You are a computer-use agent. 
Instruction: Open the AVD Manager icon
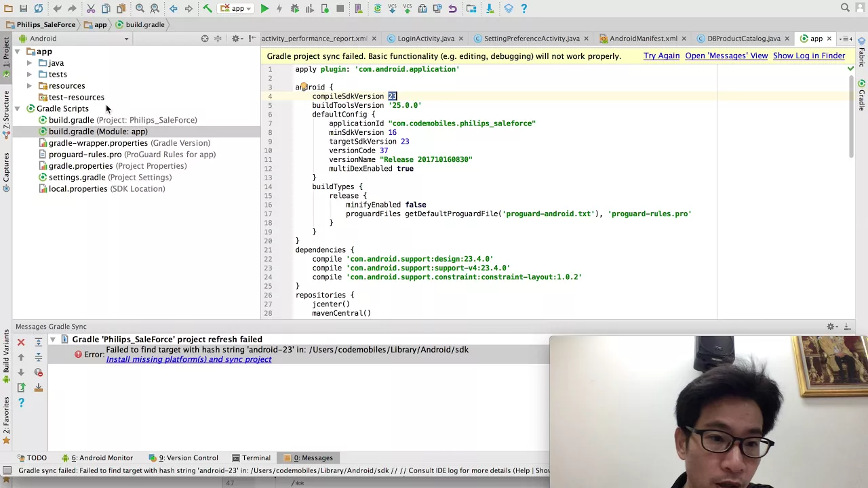pos(359,9)
